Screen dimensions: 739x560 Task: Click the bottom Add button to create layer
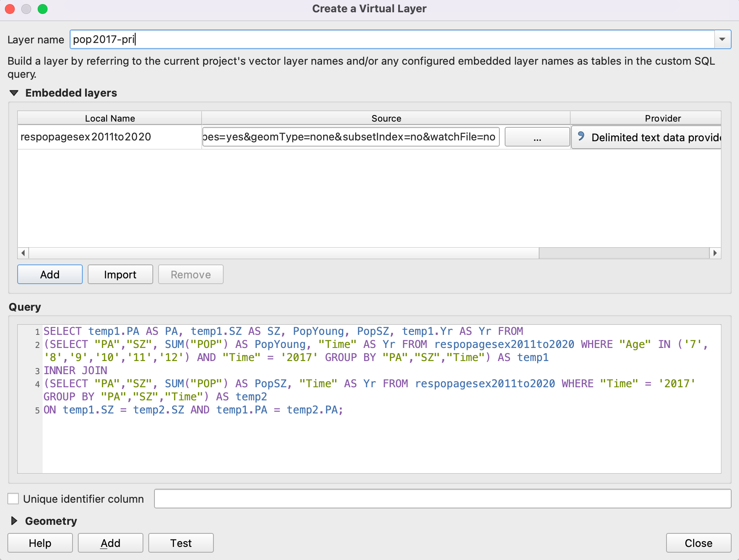110,543
